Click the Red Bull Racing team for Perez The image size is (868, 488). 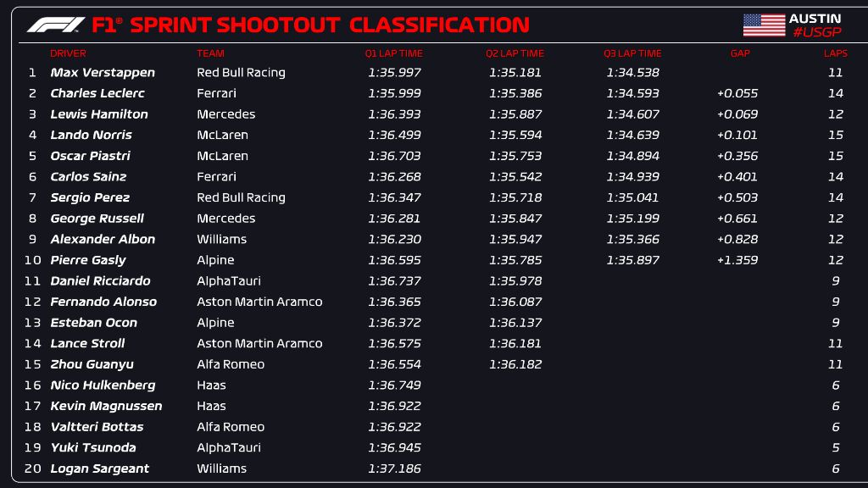click(x=241, y=197)
